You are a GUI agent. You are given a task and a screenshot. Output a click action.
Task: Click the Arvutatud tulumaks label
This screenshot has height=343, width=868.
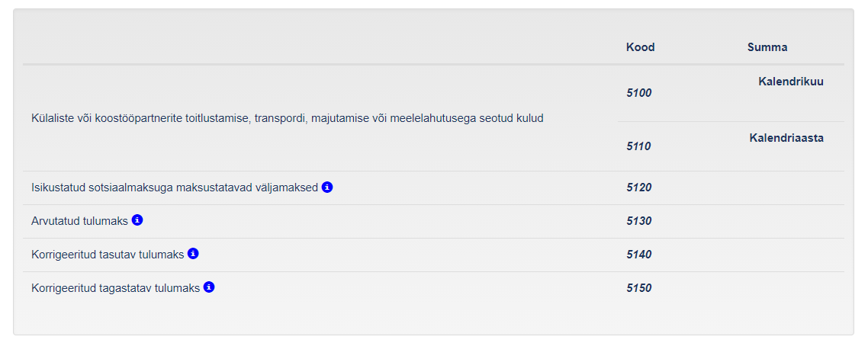(x=79, y=221)
